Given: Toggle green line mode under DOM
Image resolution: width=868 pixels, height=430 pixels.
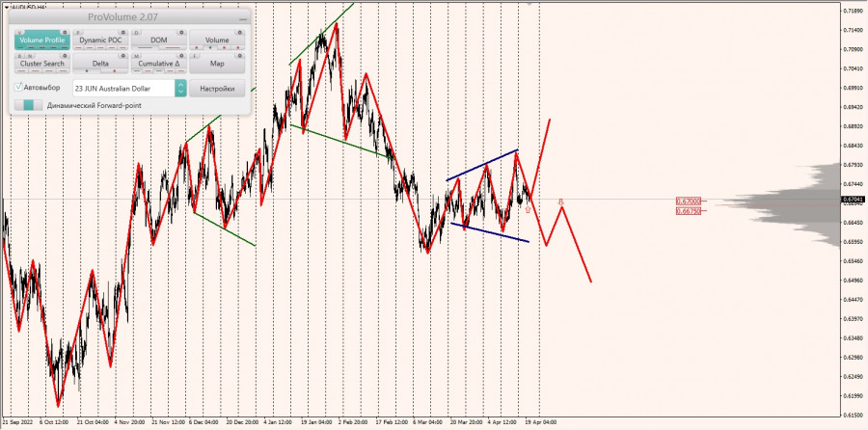Looking at the screenshot, I should [145, 47].
